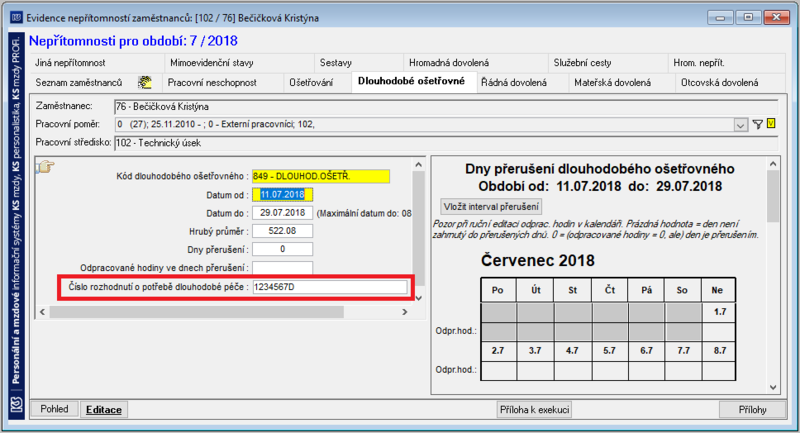
Task: Open the Přílohy button
Action: pos(753,410)
